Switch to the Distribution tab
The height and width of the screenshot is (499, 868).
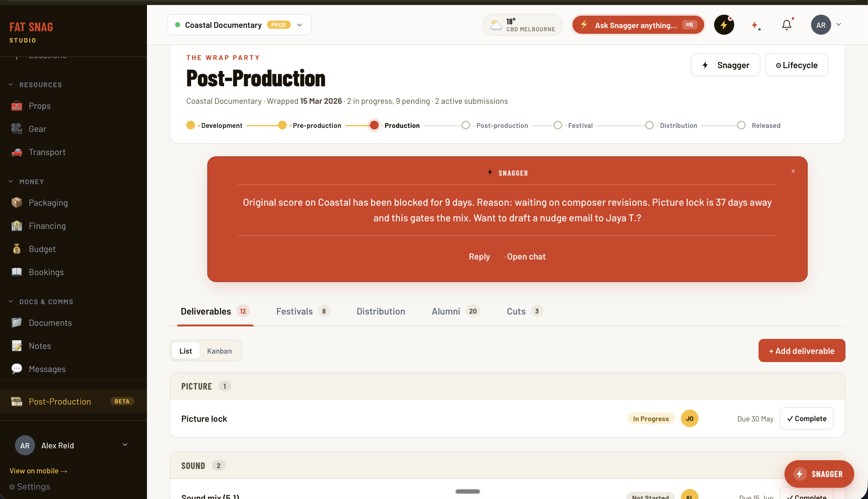click(x=381, y=311)
